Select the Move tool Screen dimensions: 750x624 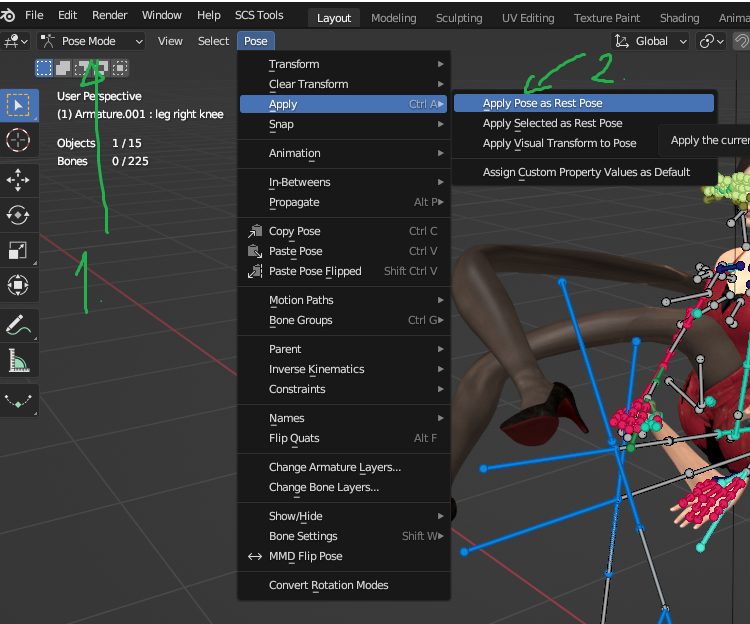[x=19, y=180]
